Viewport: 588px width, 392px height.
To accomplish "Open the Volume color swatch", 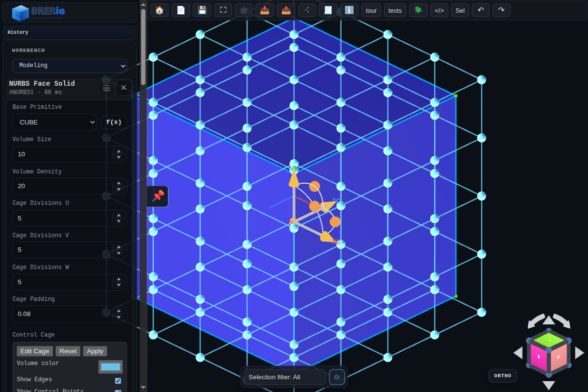I will tap(111, 367).
